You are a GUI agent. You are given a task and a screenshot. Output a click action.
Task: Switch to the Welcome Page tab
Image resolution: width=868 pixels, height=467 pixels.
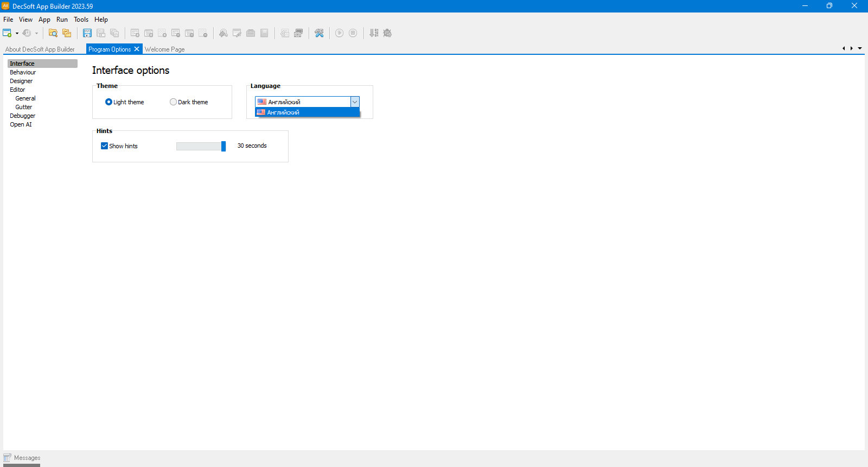[164, 49]
